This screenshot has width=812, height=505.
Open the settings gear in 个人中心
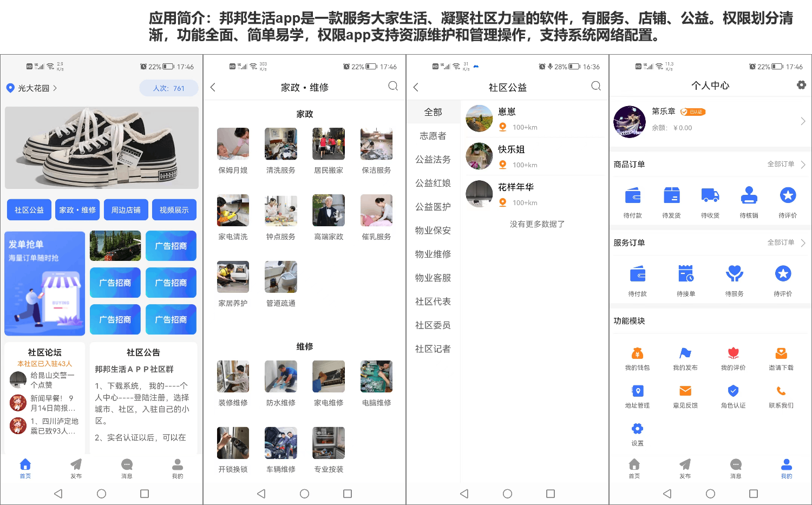pyautogui.click(x=801, y=85)
